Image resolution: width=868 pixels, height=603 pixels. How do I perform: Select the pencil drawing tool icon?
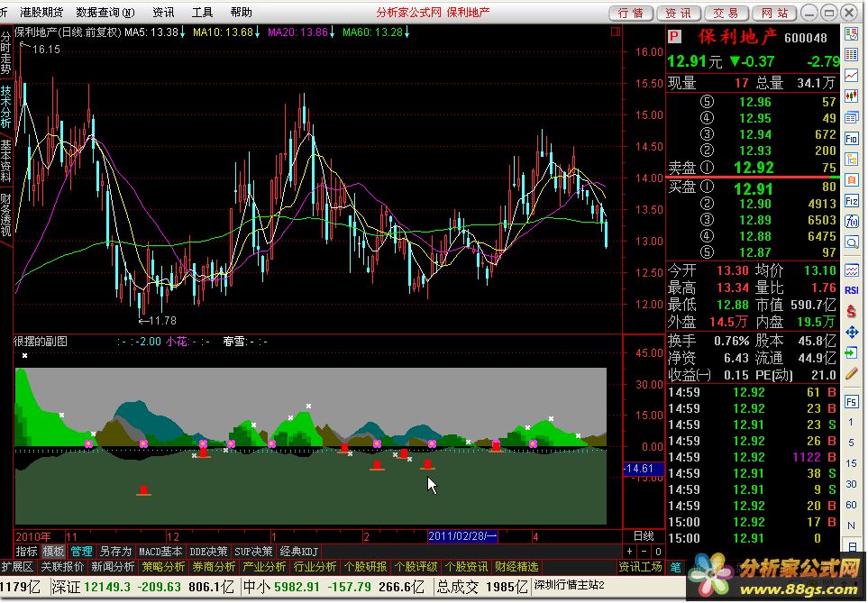tap(852, 374)
